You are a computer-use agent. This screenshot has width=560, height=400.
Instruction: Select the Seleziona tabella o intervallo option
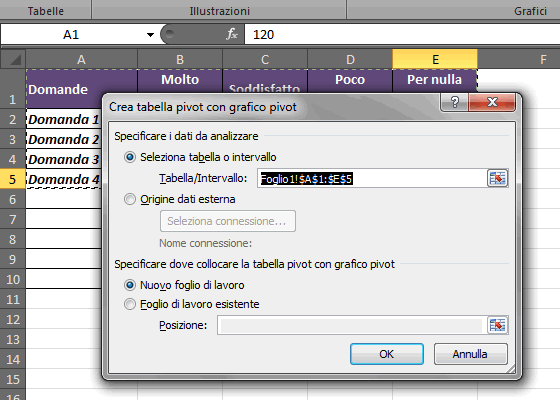(x=130, y=157)
